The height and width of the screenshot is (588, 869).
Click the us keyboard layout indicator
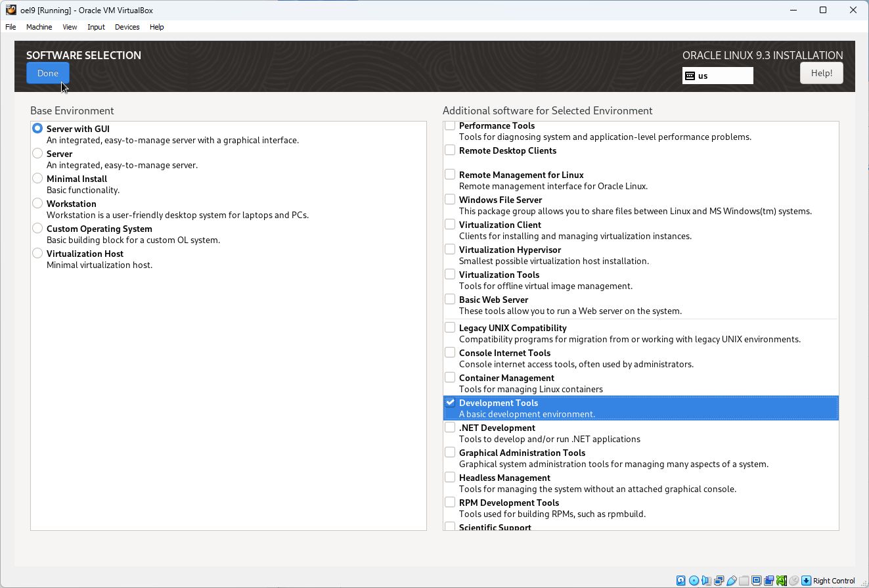point(718,76)
